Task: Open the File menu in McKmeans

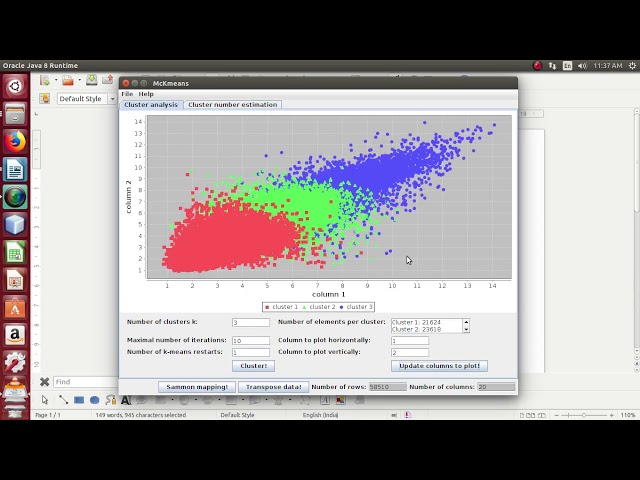Action: 127,94
